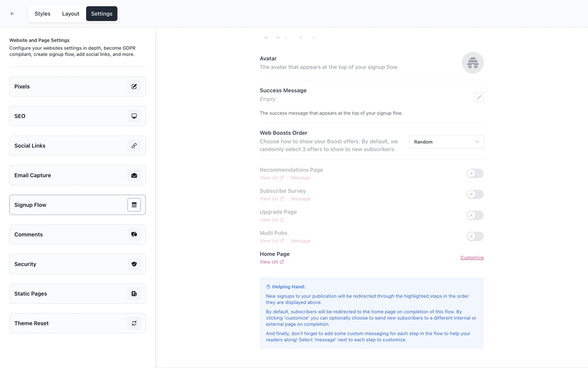588x368 pixels.
Task: Enable the Upgrade Page toggle
Action: click(475, 215)
